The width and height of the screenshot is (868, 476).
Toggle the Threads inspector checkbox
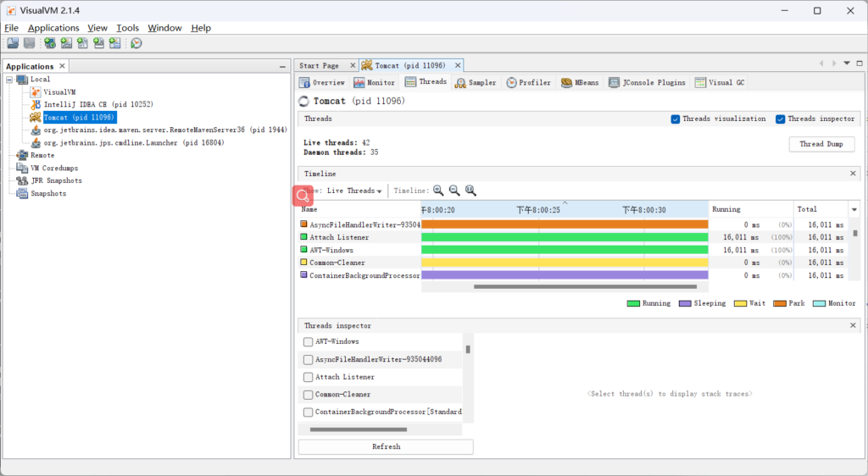tap(781, 119)
